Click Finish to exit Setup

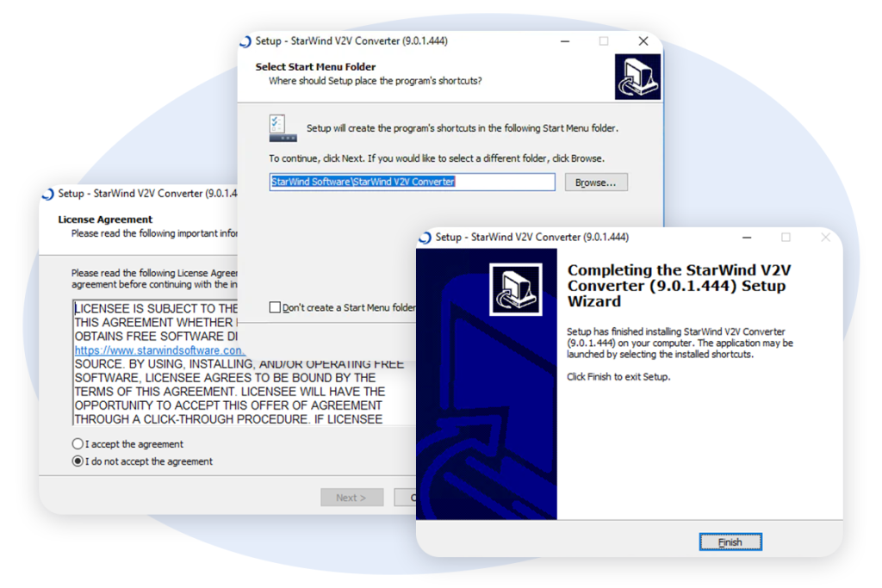pos(730,542)
